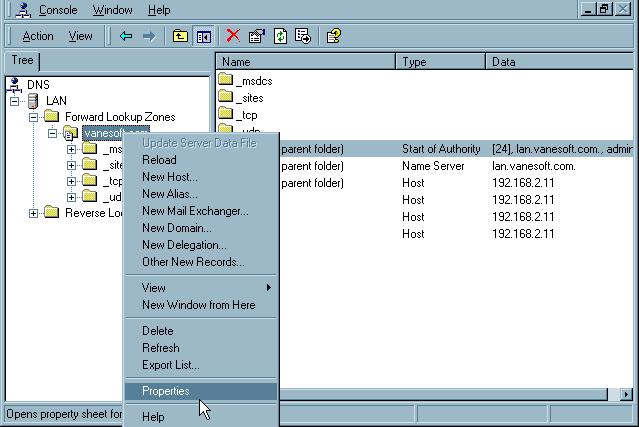Viewport: 639px width, 427px height.
Task: Choose Export List... from context menu
Action: pyautogui.click(x=201, y=365)
